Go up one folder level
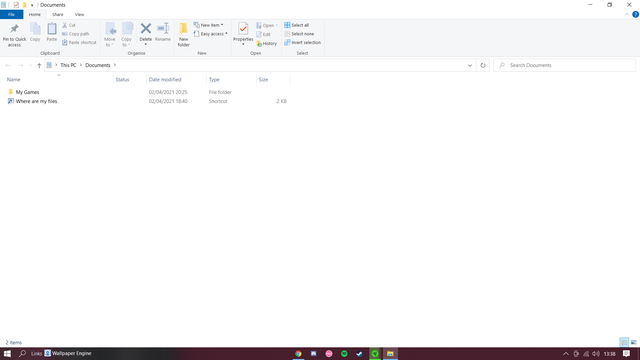The height and width of the screenshot is (360, 640). click(39, 65)
